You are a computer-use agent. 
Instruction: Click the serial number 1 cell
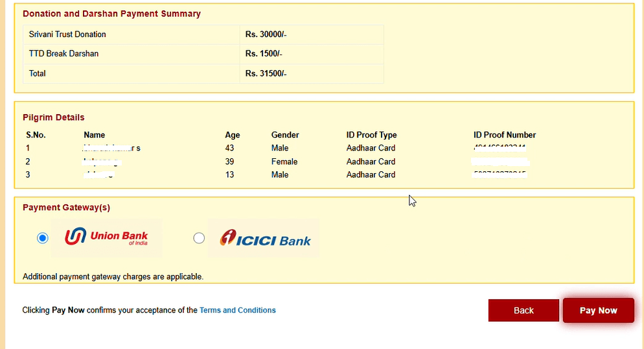(x=27, y=148)
